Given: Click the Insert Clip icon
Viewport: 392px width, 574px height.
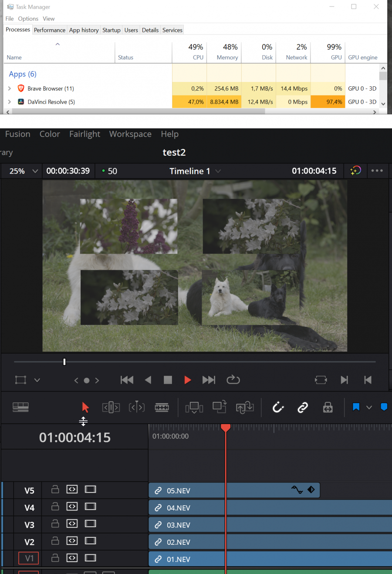Looking at the screenshot, I should (194, 407).
